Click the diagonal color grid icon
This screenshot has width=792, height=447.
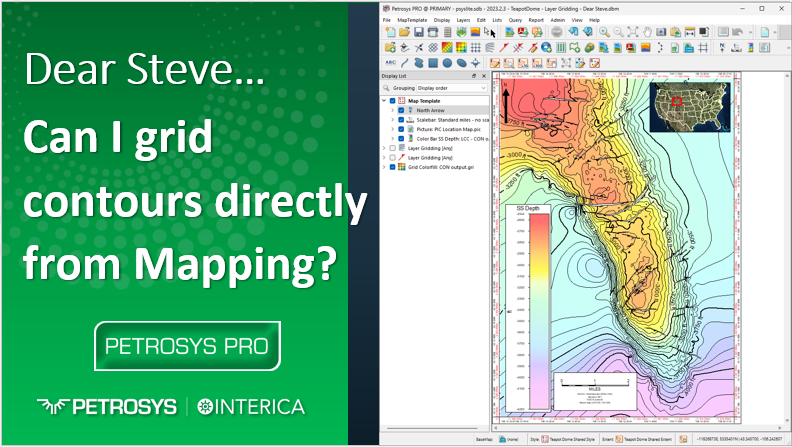coord(447,47)
